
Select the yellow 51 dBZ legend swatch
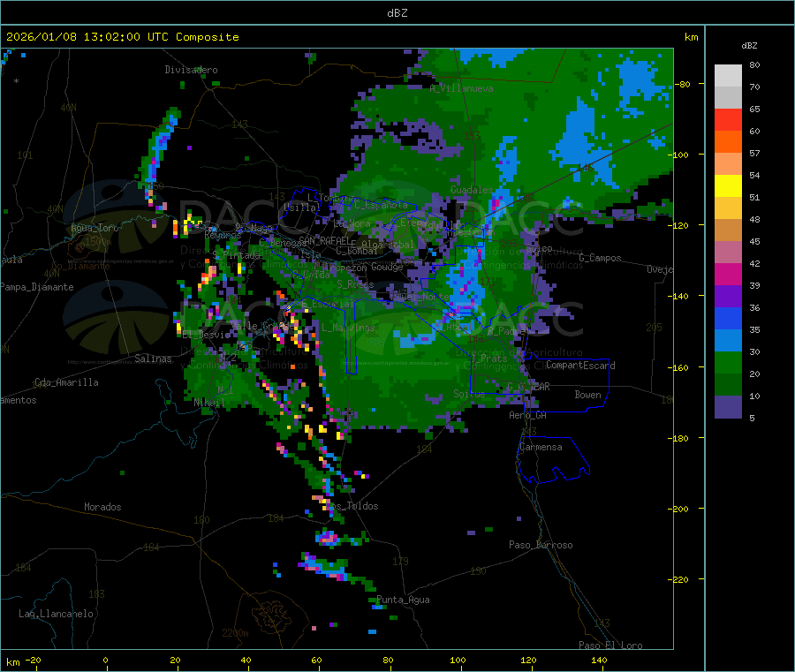pyautogui.click(x=728, y=186)
